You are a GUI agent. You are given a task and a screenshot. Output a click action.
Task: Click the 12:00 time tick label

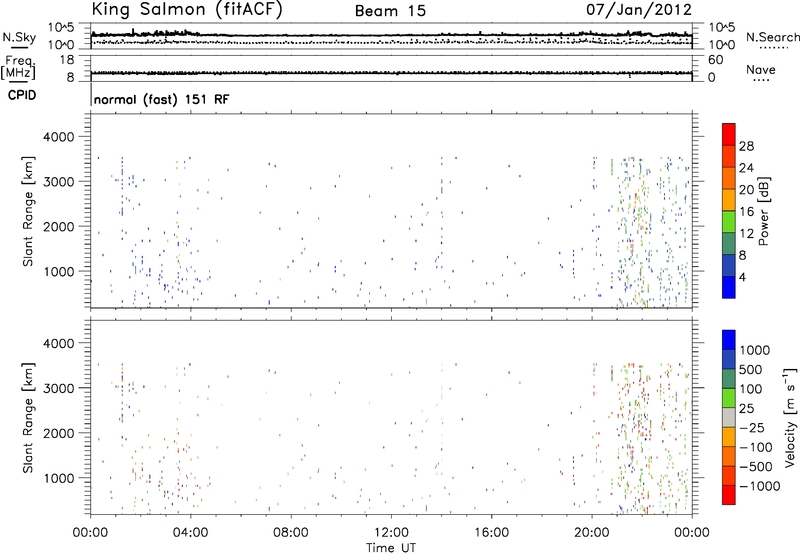coord(391,533)
